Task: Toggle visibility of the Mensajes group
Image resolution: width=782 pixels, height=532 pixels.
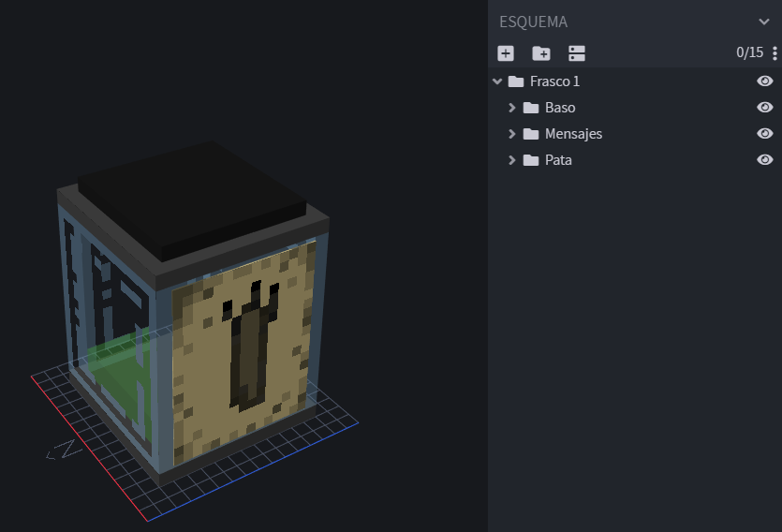Action: pos(764,133)
